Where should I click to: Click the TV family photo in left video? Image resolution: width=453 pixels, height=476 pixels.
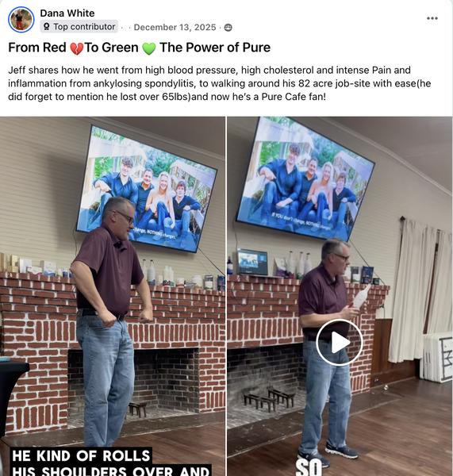click(147, 189)
